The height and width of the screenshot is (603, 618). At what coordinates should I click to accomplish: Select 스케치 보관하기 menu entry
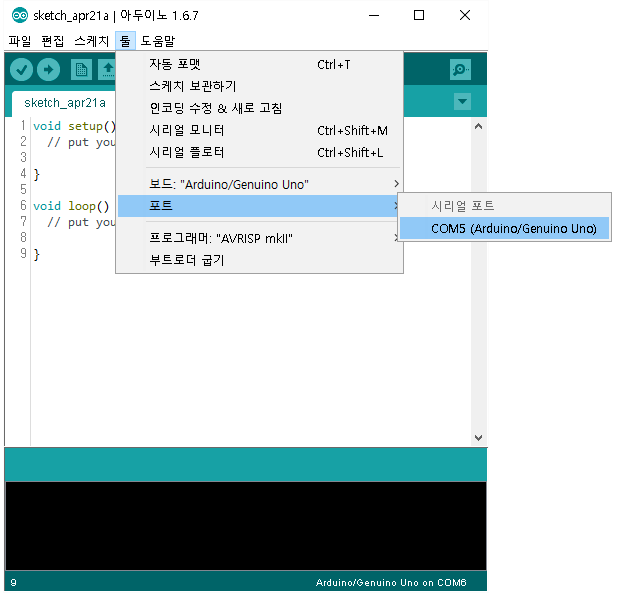point(260,86)
